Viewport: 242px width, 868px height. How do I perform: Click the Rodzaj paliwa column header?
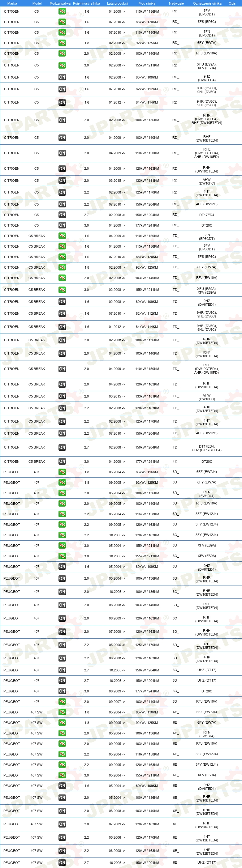(60, 3)
